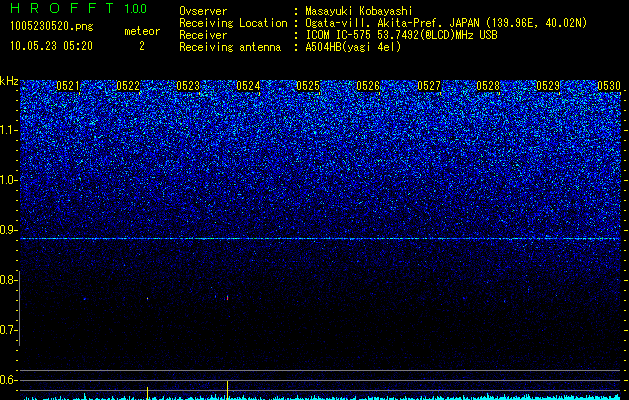Click the HROFFT program title
This screenshot has height=400, width=629.
[x=62, y=8]
